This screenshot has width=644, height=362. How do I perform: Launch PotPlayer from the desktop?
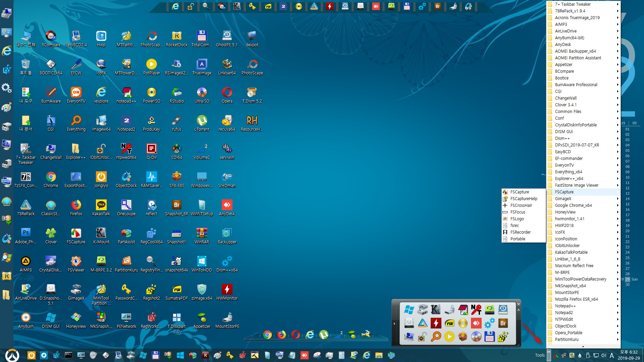pos(152,67)
